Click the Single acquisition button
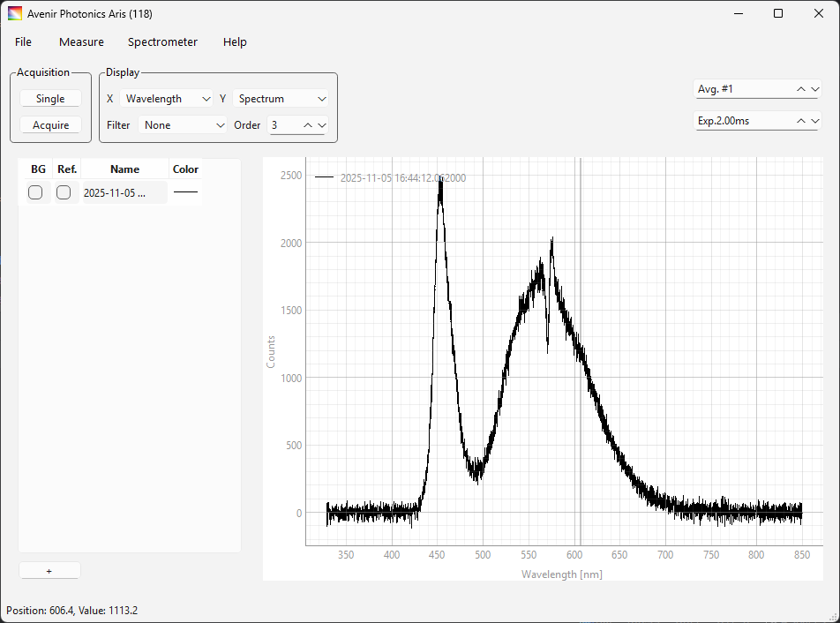 (x=50, y=99)
